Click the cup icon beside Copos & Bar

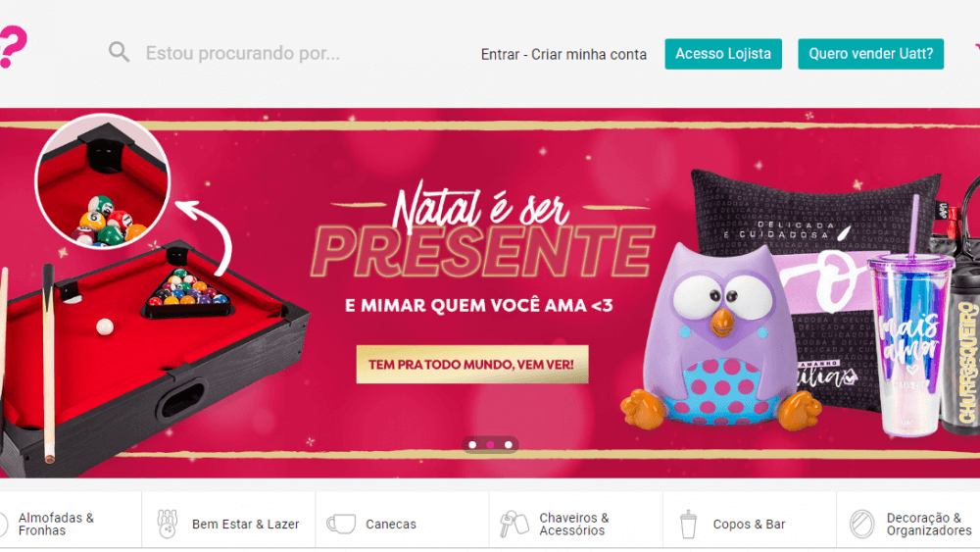pos(688,524)
